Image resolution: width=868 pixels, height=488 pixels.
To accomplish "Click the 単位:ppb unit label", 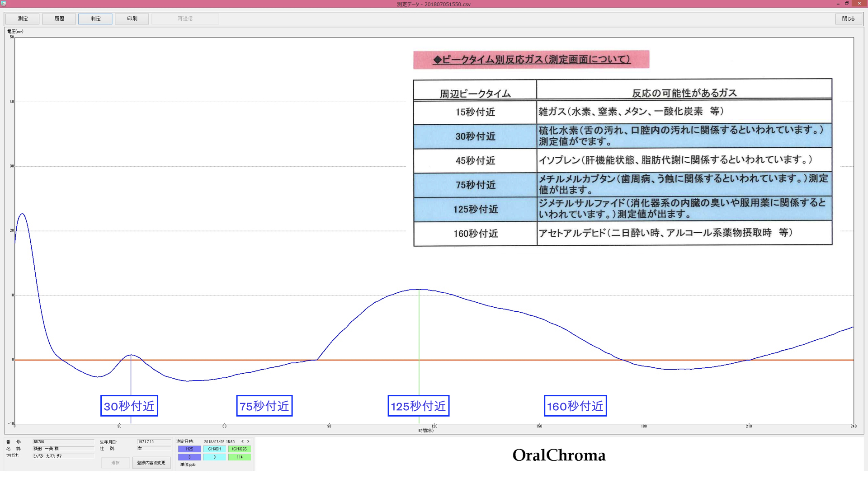I will coord(188,465).
